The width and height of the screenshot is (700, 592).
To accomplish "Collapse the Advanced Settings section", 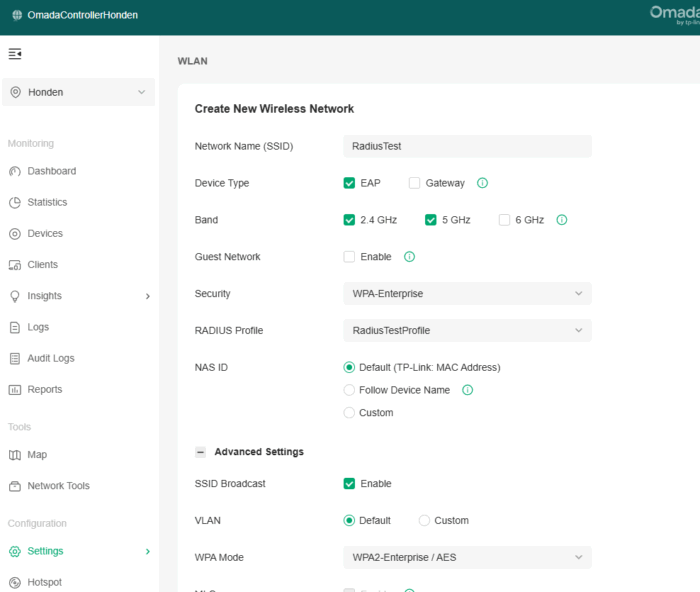I will (x=200, y=452).
